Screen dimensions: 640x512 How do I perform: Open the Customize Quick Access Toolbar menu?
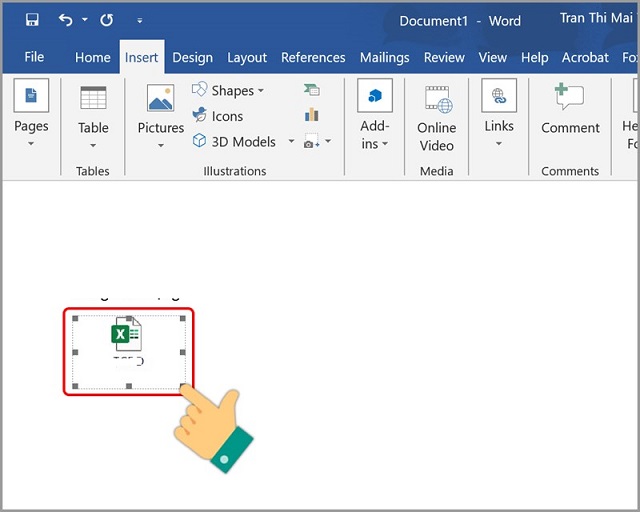point(139,20)
